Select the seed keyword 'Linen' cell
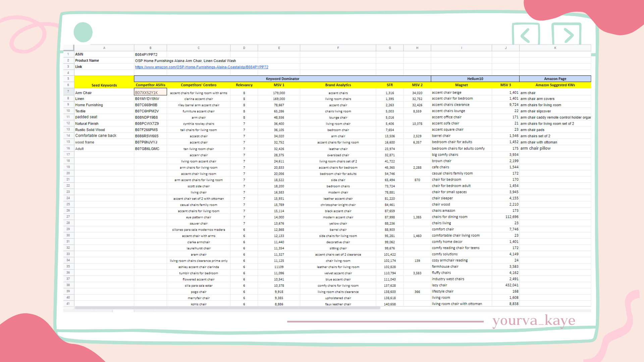 104,99
